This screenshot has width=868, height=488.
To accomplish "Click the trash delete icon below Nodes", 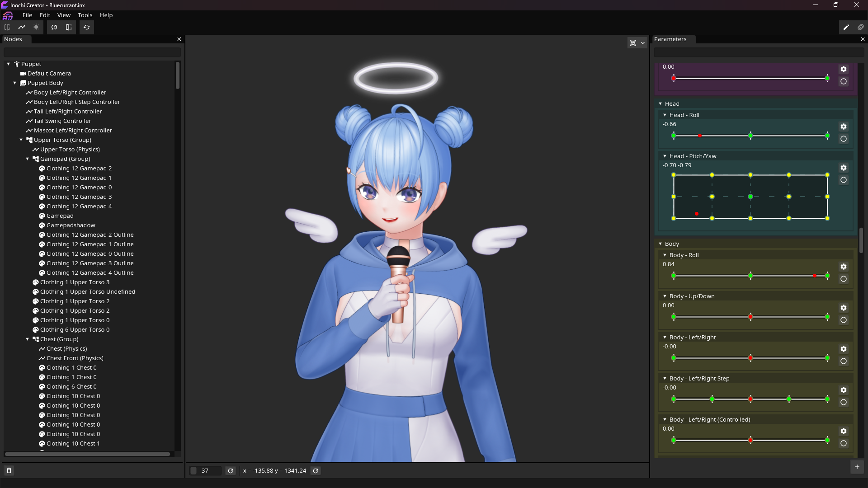I will tap(9, 471).
